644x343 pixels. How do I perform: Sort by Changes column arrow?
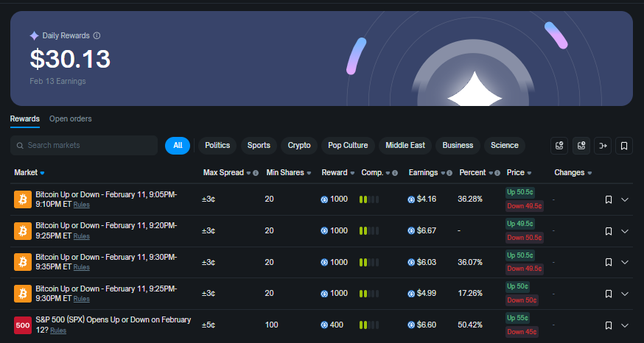click(x=589, y=173)
